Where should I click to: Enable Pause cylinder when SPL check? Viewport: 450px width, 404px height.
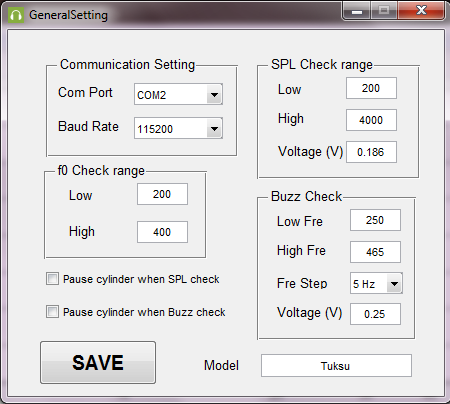(52, 279)
